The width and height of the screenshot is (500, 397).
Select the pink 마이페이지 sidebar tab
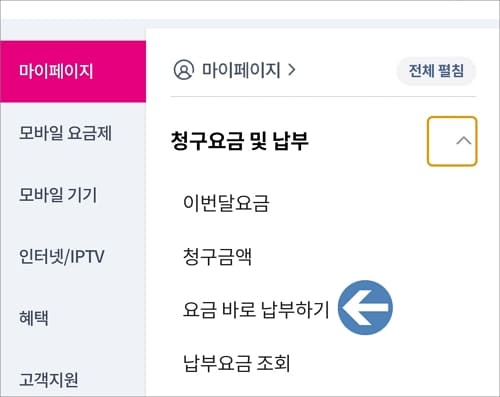point(73,71)
